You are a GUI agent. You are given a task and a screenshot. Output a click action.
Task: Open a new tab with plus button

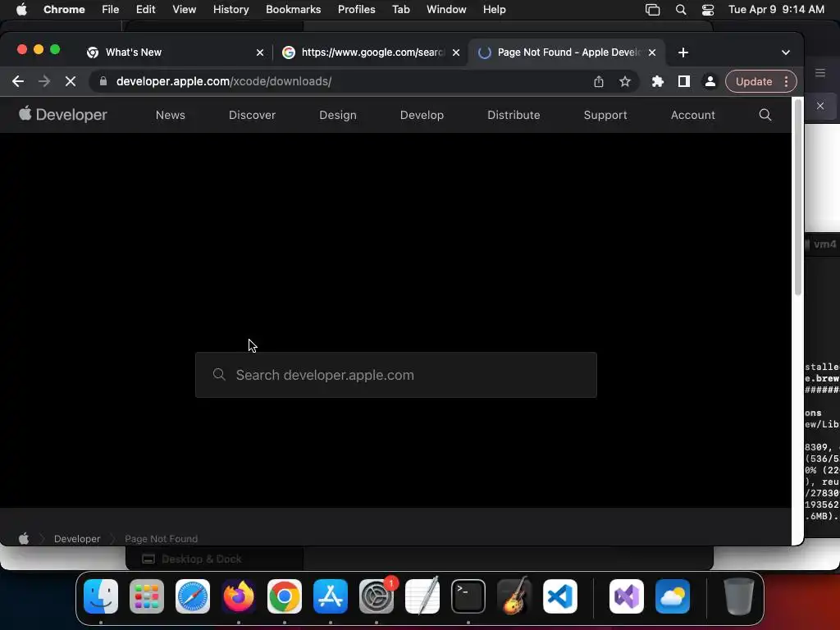click(683, 52)
